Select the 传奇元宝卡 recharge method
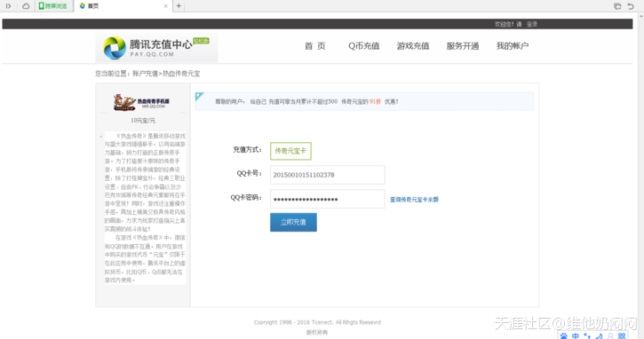Screen dimensions: 644x339 pyautogui.click(x=290, y=151)
